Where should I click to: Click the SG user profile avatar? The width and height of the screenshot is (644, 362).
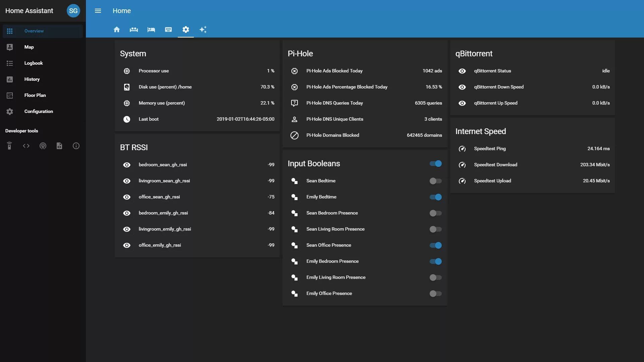(x=73, y=11)
